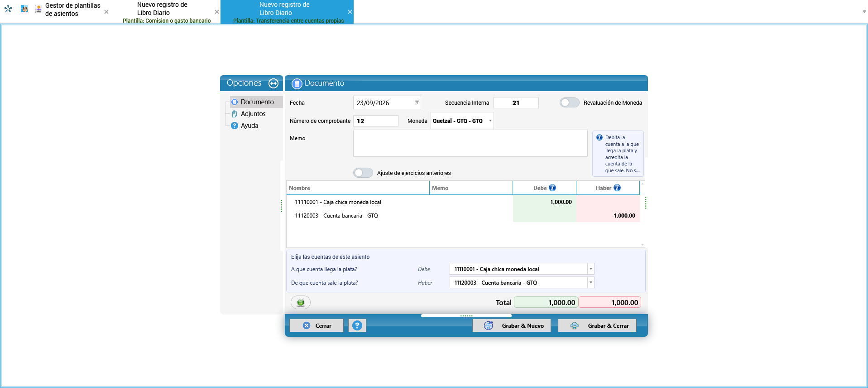Close the Gestor de plantillas tab
Image resolution: width=868 pixels, height=388 pixels.
click(106, 12)
